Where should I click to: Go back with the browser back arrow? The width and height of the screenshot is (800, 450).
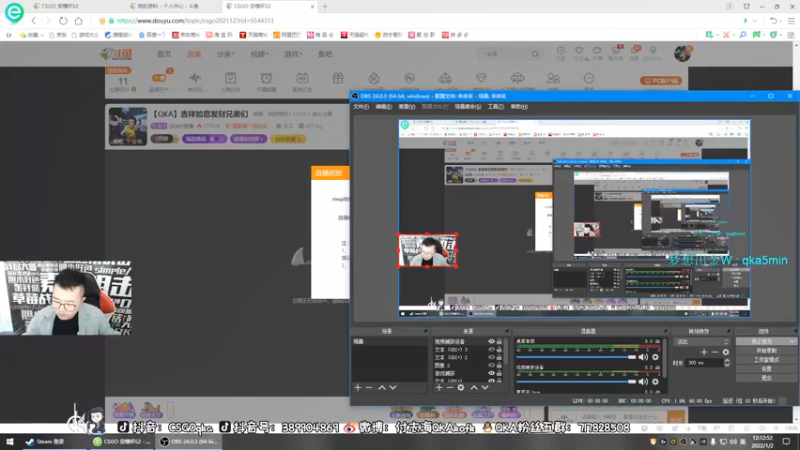pos(34,21)
